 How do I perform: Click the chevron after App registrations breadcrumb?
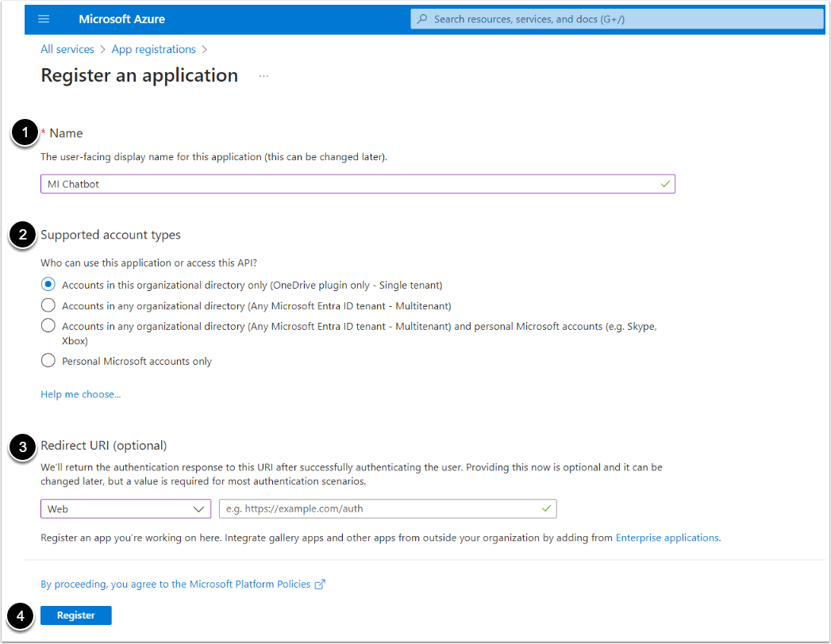point(205,49)
